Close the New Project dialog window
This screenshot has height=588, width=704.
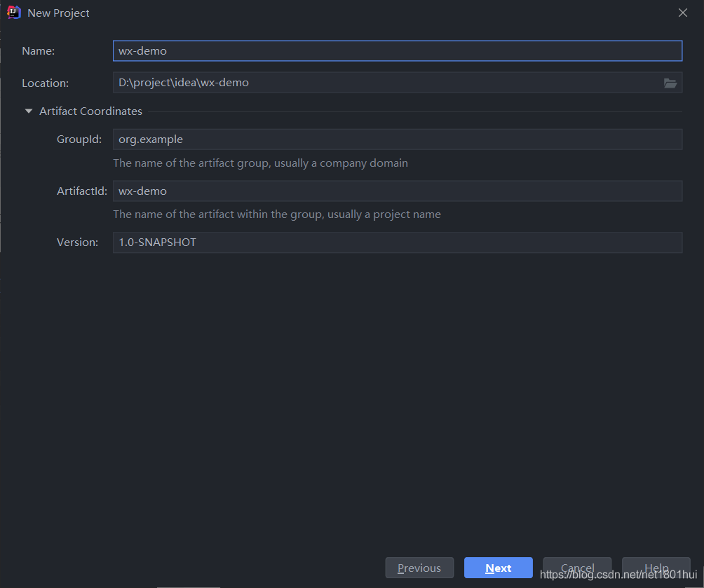click(683, 13)
